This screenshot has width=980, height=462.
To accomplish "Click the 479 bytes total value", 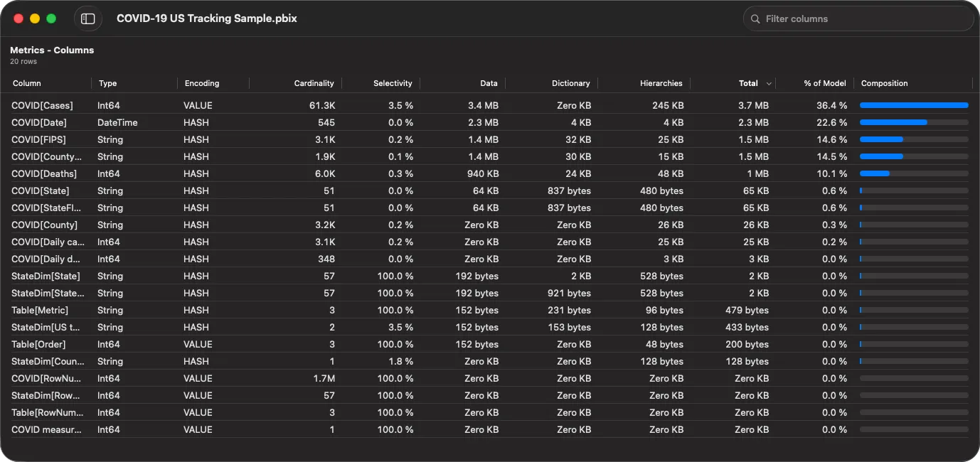I will tap(747, 310).
